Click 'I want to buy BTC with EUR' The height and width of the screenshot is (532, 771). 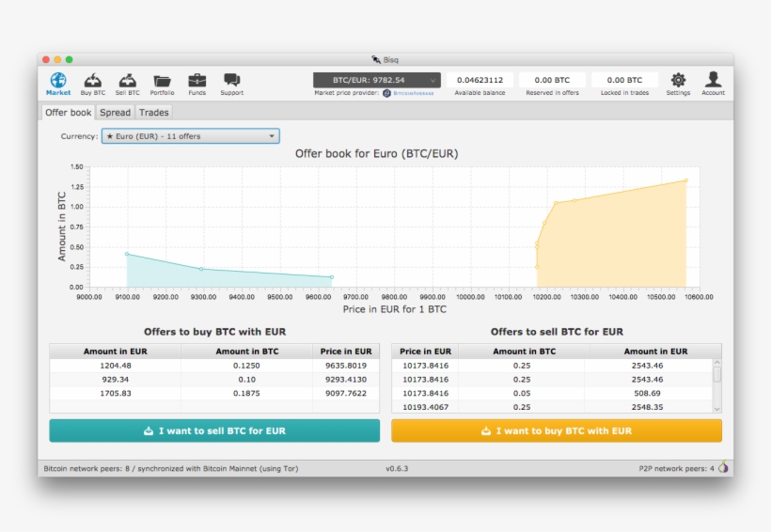557,430
